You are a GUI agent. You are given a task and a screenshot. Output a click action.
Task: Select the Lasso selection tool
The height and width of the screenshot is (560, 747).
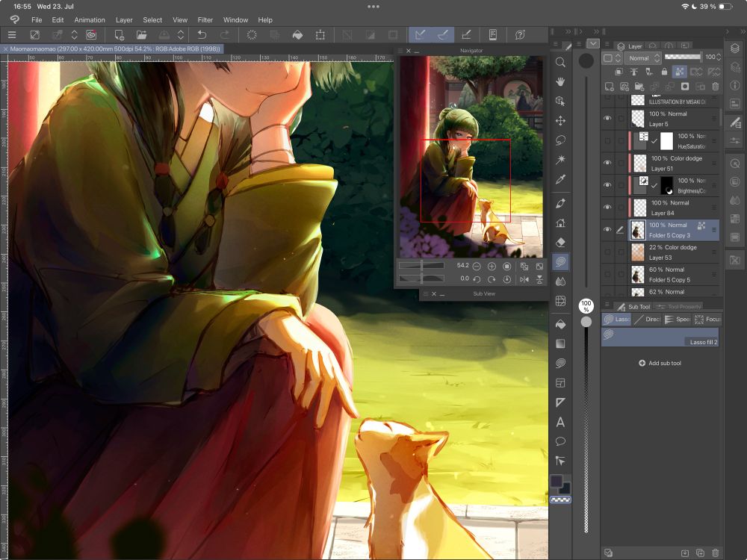[560, 140]
